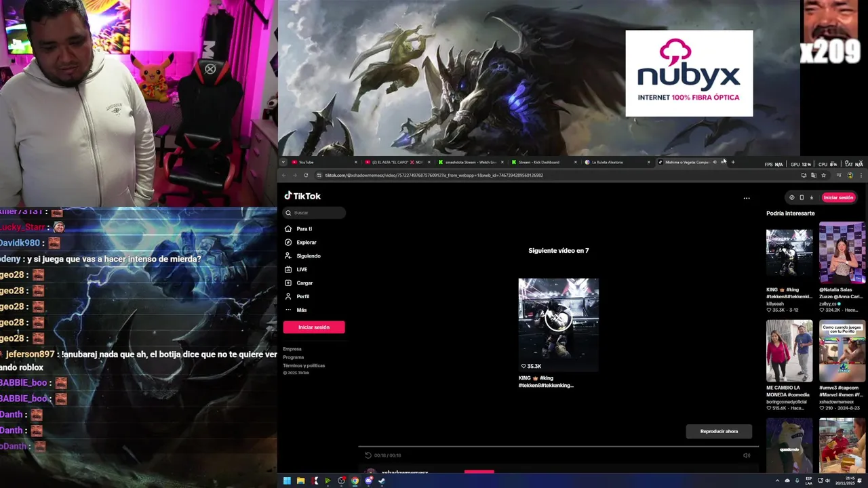Toggle the video volume speaker icon
Image resolution: width=868 pixels, height=488 pixels.
coord(747,455)
